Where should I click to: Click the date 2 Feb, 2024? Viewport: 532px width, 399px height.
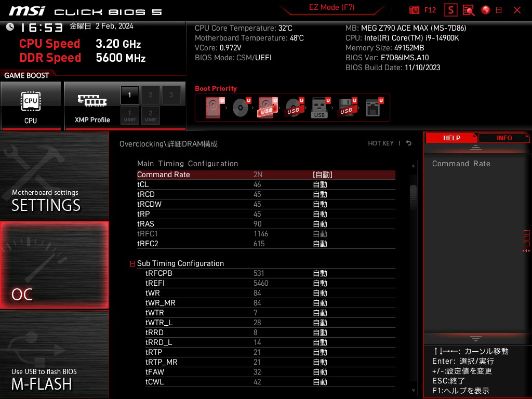tap(114, 26)
